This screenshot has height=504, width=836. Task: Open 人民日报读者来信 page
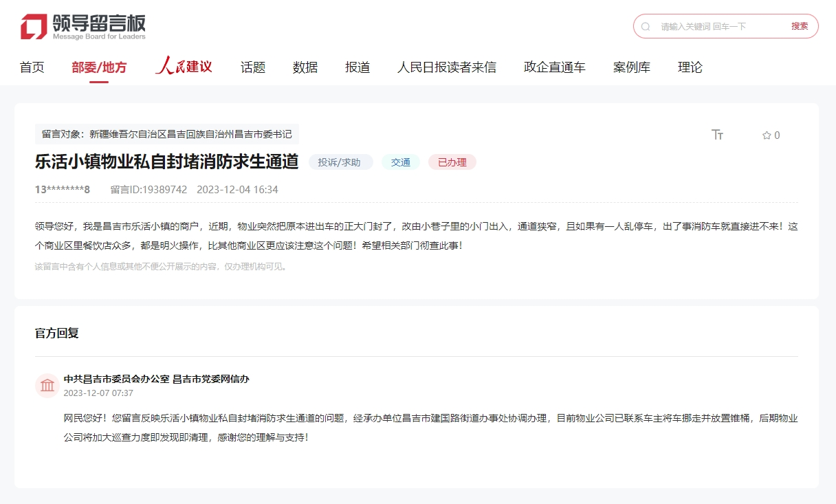(446, 67)
